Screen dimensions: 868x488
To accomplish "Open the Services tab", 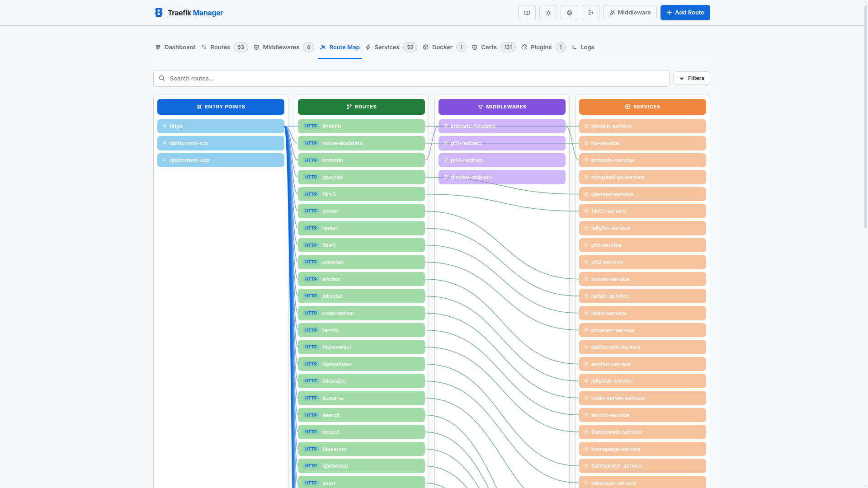I will click(387, 47).
